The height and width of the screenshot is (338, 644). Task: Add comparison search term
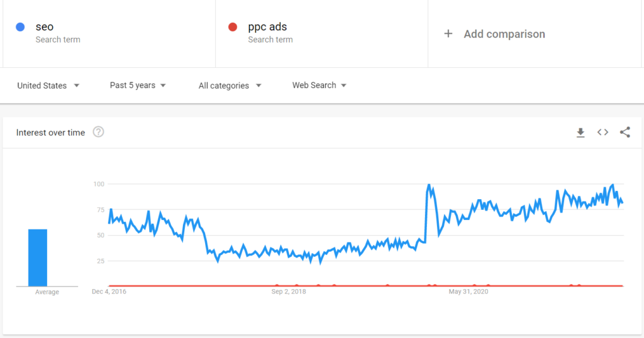coord(504,34)
